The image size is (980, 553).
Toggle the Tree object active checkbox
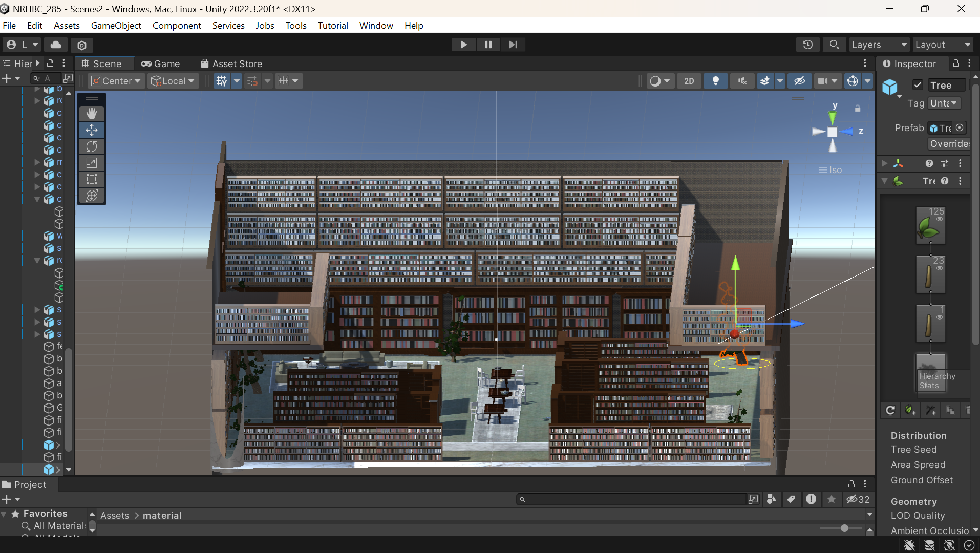tap(918, 85)
